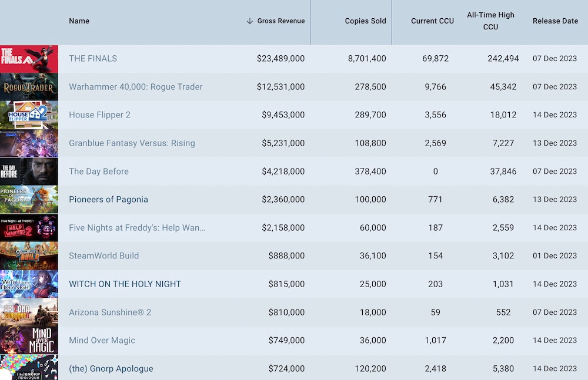Select the 9,766 current CCU value
The image size is (588, 380).
tap(435, 87)
